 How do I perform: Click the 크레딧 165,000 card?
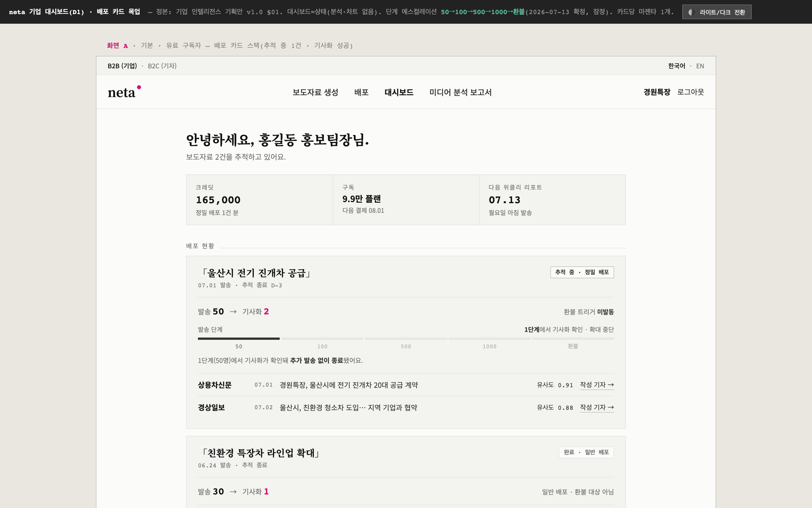[259, 200]
